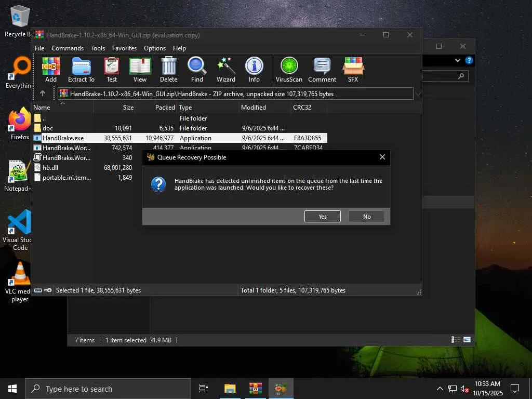This screenshot has width=532, height=399.
Task: Add a Comment to the archive
Action: (322, 70)
